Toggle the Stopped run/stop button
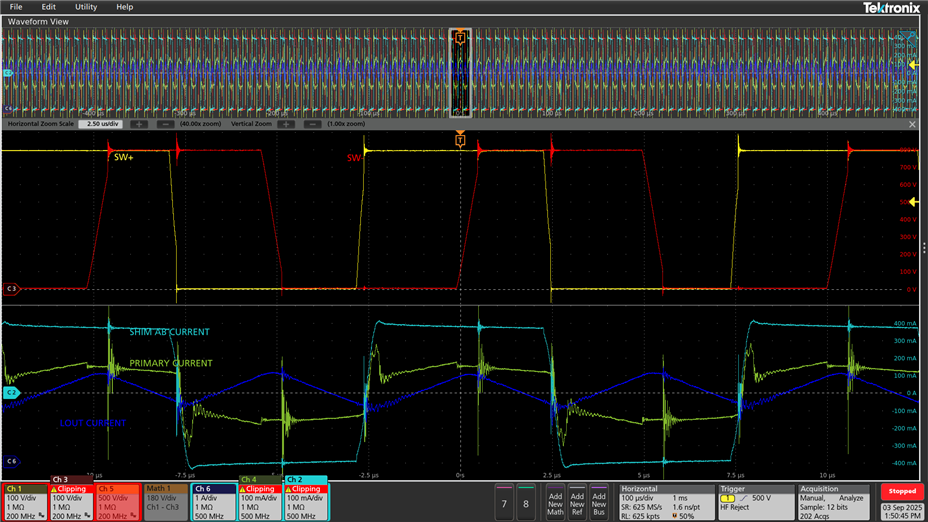928x522 pixels. click(902, 492)
